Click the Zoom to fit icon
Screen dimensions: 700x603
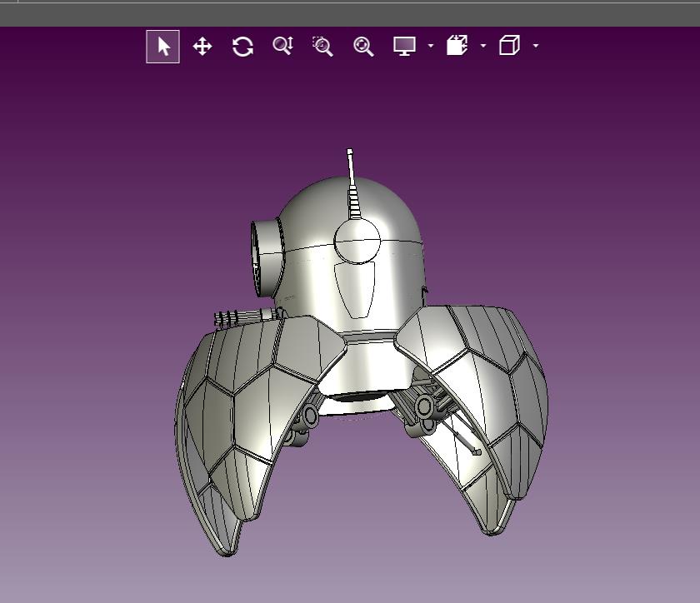click(x=363, y=47)
